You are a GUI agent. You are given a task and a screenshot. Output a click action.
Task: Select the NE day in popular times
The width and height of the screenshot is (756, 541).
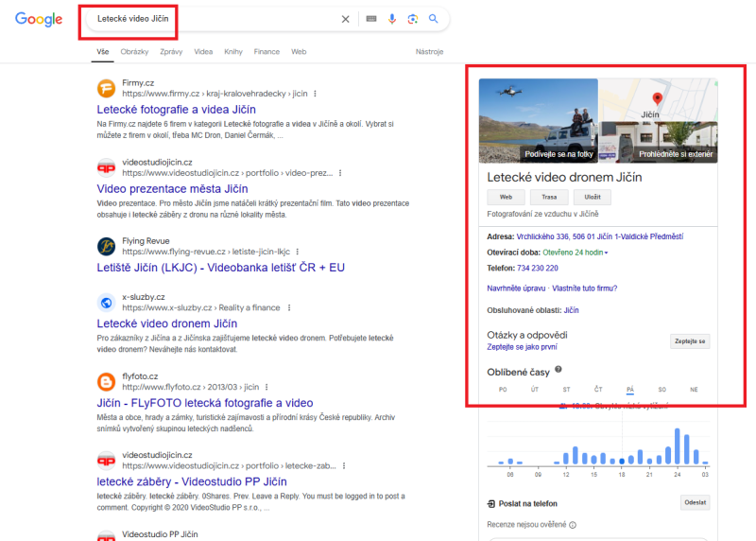[694, 390]
